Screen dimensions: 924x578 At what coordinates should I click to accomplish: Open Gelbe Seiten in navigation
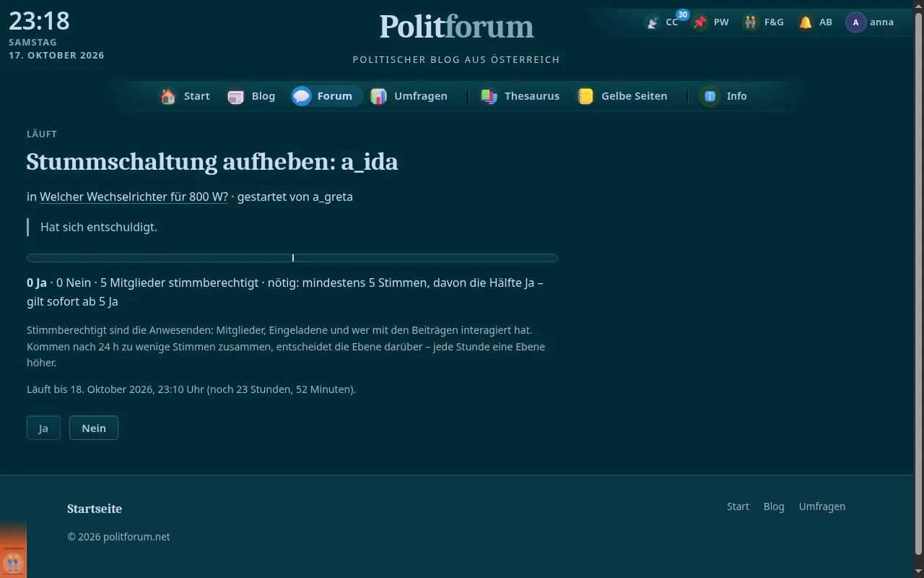623,96
